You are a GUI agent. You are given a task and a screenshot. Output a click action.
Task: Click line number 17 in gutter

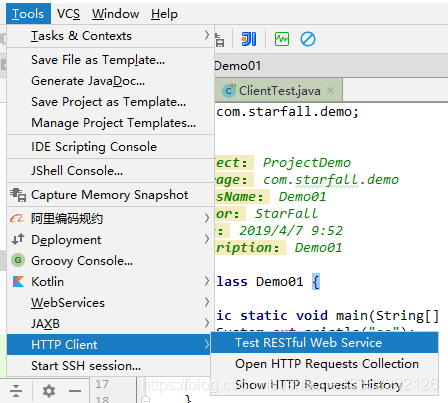pyautogui.click(x=102, y=384)
